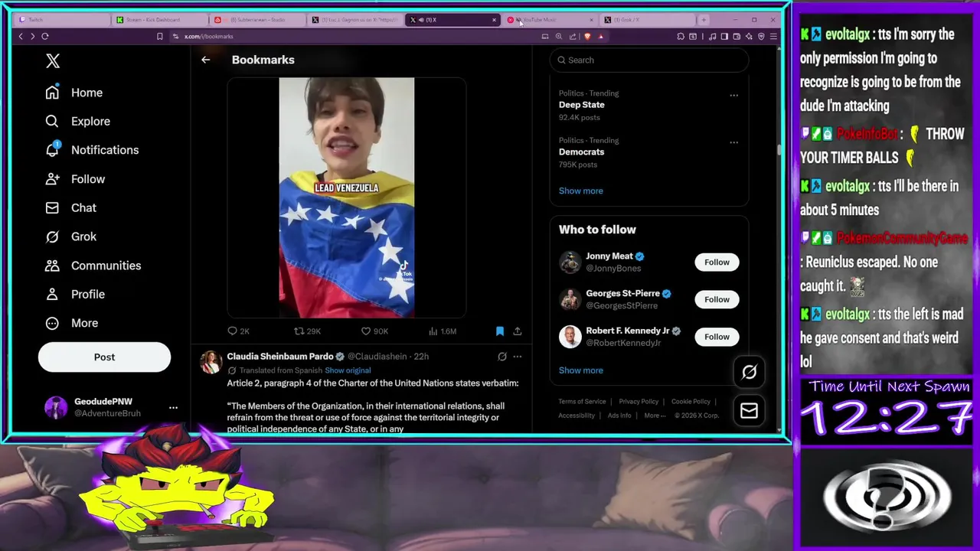Open the Cookie Policy link
Viewport: 980px width, 551px height.
tap(691, 402)
